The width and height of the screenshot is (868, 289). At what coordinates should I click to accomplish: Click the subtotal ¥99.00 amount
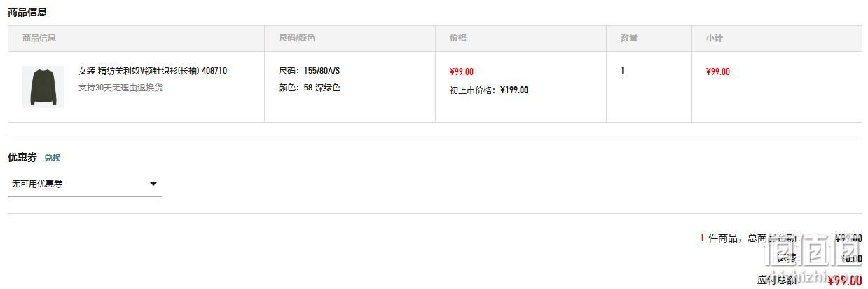[718, 72]
